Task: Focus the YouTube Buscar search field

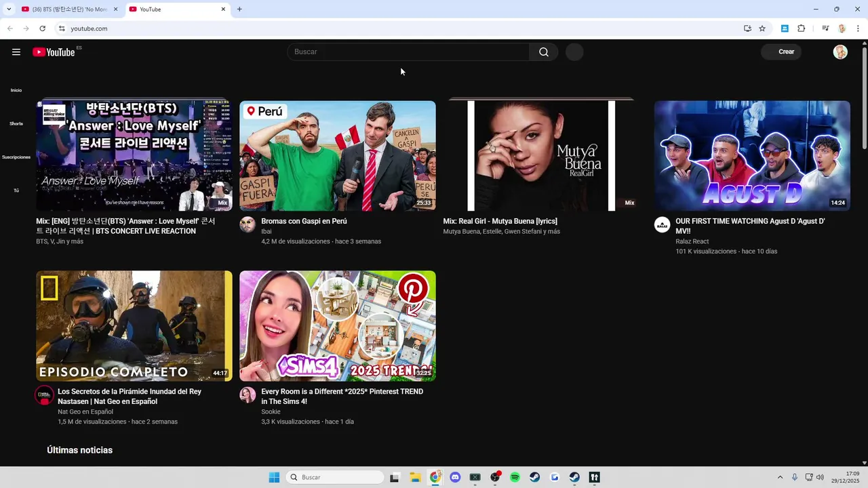Action: 409,52
